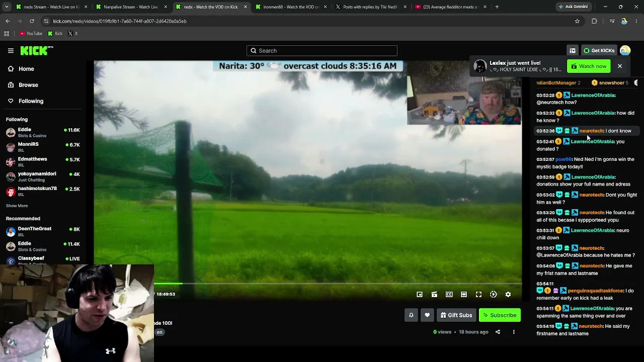Bookmark this page with the star
The height and width of the screenshot is (362, 644).
pos(577,21)
